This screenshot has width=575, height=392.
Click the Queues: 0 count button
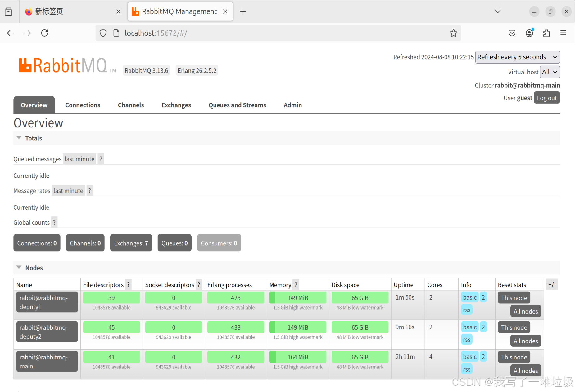[174, 243]
